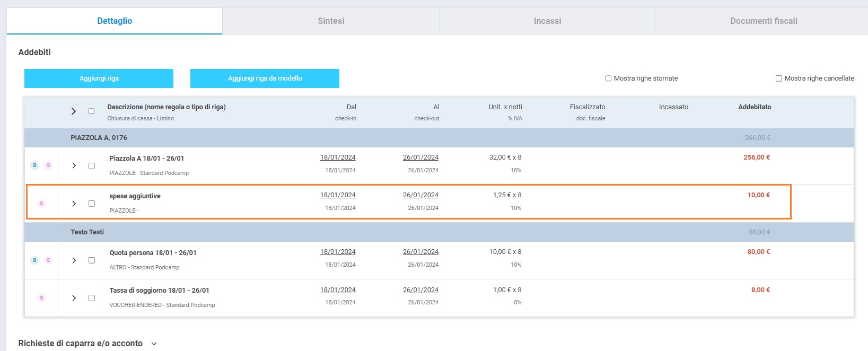
Task: Click the B badge on Quota persona row
Action: click(34, 260)
